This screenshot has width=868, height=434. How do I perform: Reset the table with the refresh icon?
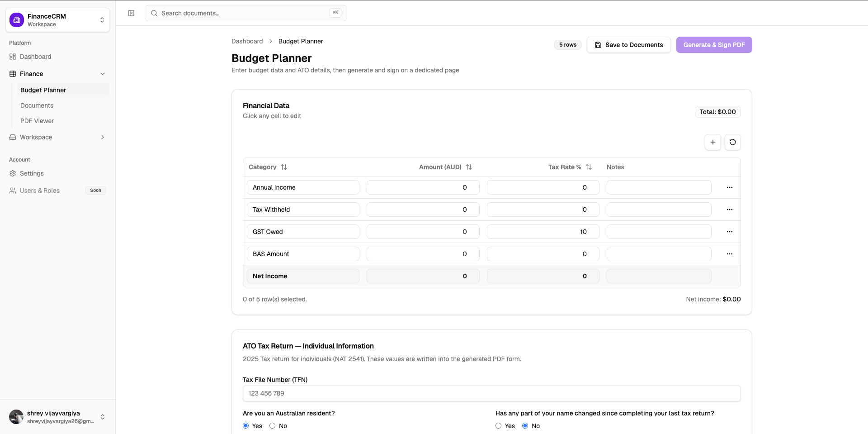click(x=732, y=142)
